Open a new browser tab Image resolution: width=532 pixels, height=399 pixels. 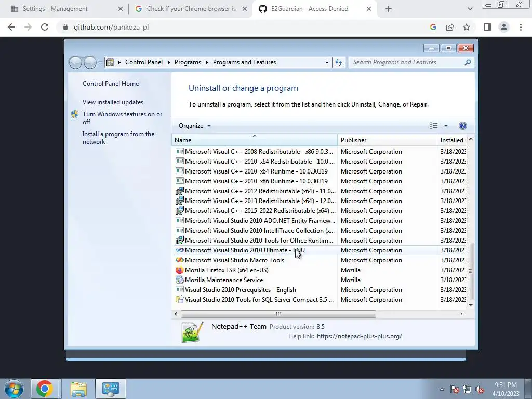coord(389,9)
